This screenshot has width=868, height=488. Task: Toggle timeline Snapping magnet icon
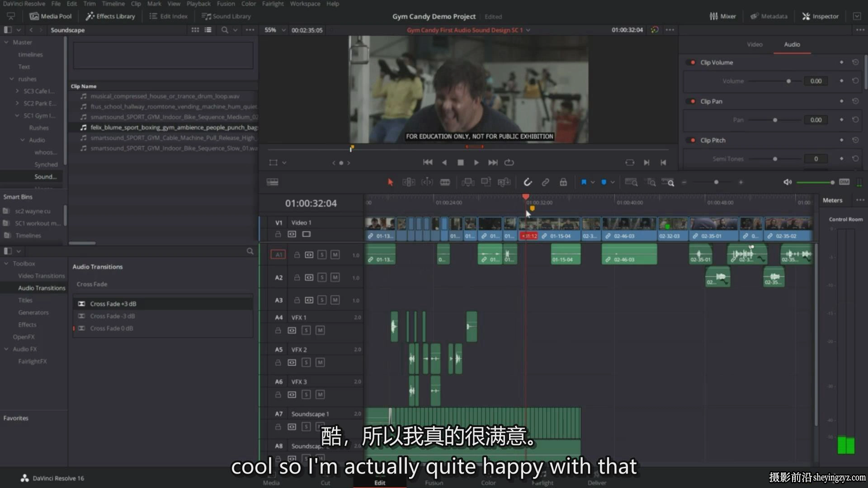(x=528, y=182)
